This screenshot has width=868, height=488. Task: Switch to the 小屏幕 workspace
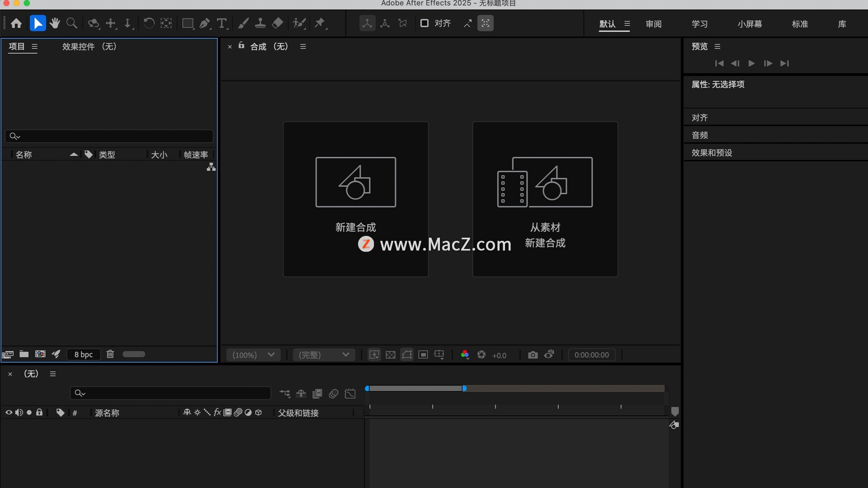pos(750,24)
